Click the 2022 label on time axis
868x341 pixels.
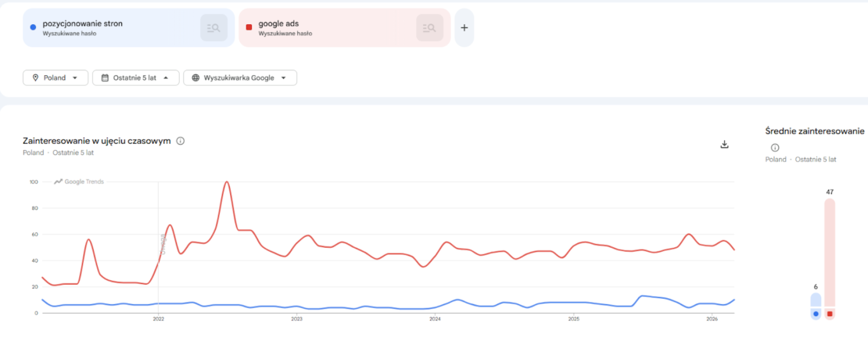point(158,319)
